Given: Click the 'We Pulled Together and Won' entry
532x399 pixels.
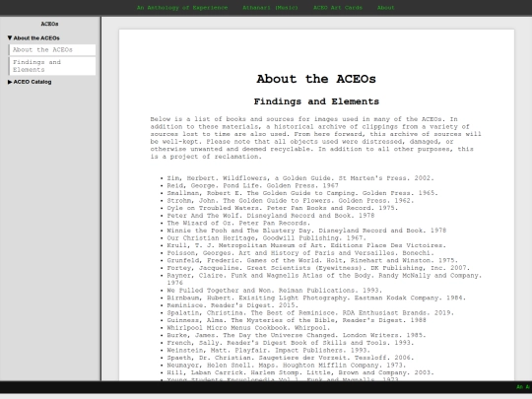Looking at the screenshot, I should tap(275, 291).
